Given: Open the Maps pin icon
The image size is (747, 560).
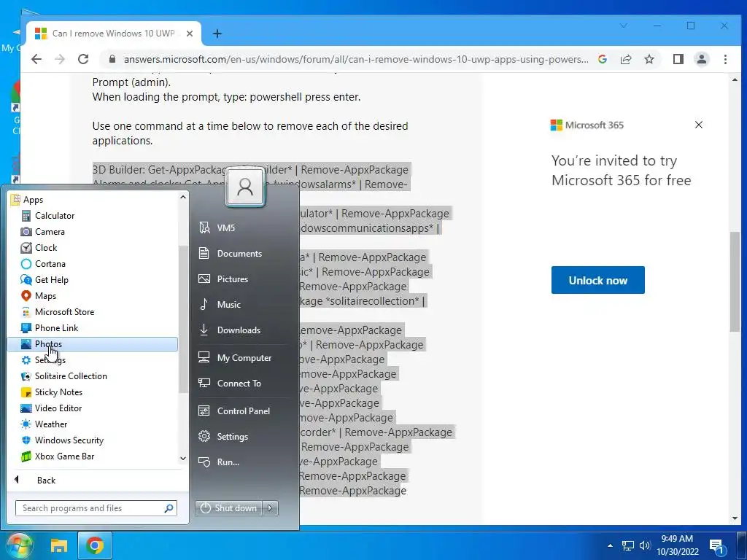Looking at the screenshot, I should coord(26,296).
